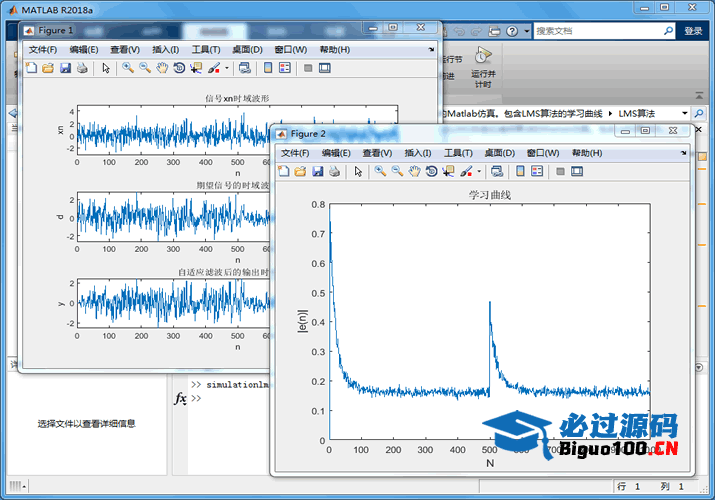The width and height of the screenshot is (715, 500).
Task: Open 帮助(H) menu in Figure 1
Action: click(335, 50)
